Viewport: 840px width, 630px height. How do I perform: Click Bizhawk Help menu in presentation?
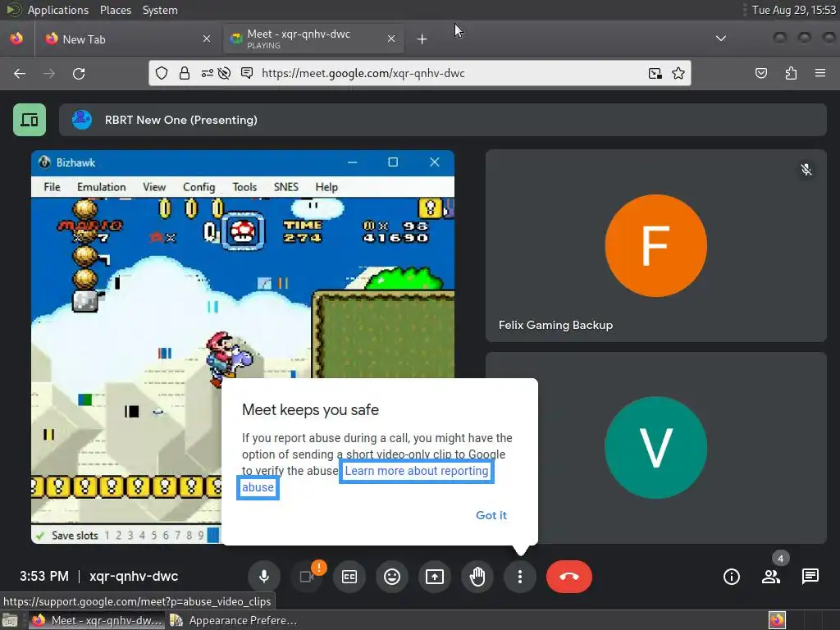coord(326,187)
